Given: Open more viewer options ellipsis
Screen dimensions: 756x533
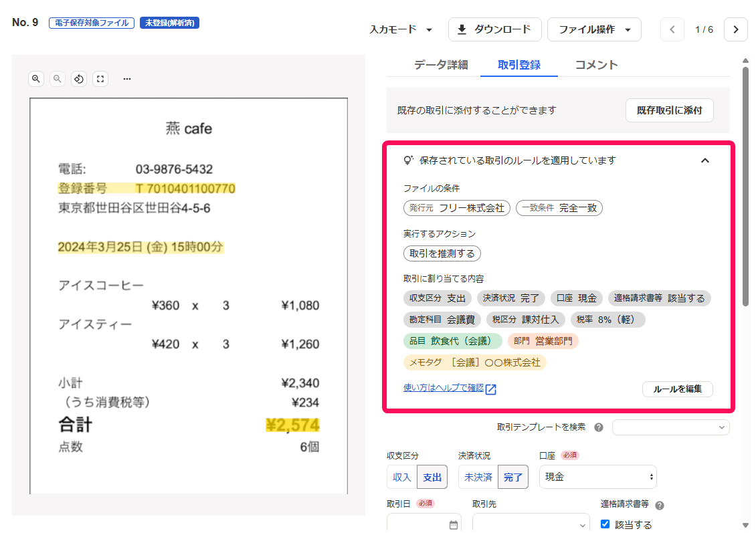Looking at the screenshot, I should (127, 78).
